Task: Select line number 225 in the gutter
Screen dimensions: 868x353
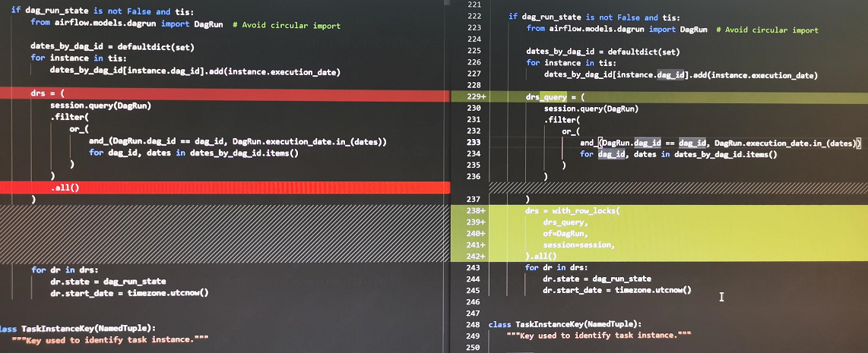Action: (x=474, y=52)
